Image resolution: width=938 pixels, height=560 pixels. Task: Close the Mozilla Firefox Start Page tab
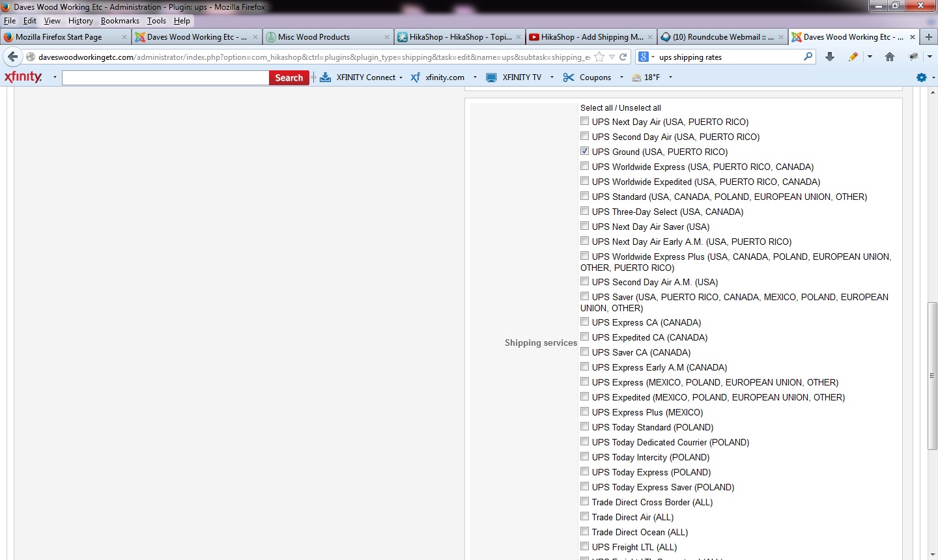click(x=124, y=37)
